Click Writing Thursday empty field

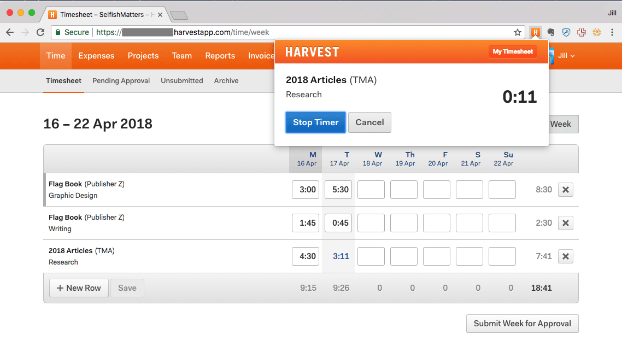404,223
